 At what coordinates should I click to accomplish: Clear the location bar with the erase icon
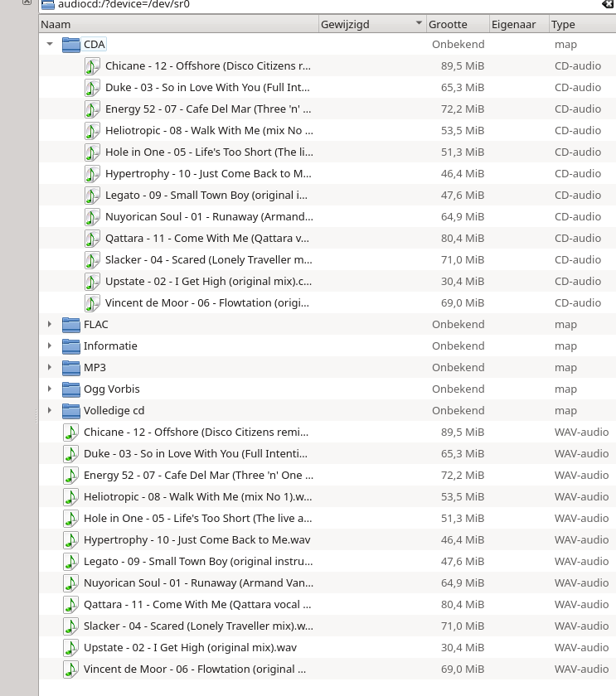(x=608, y=4)
